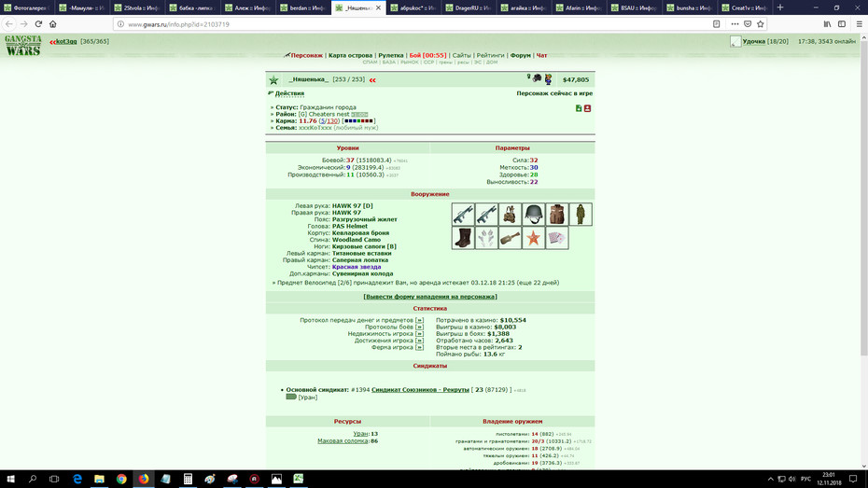Expand the Действия actions menu

tap(289, 93)
